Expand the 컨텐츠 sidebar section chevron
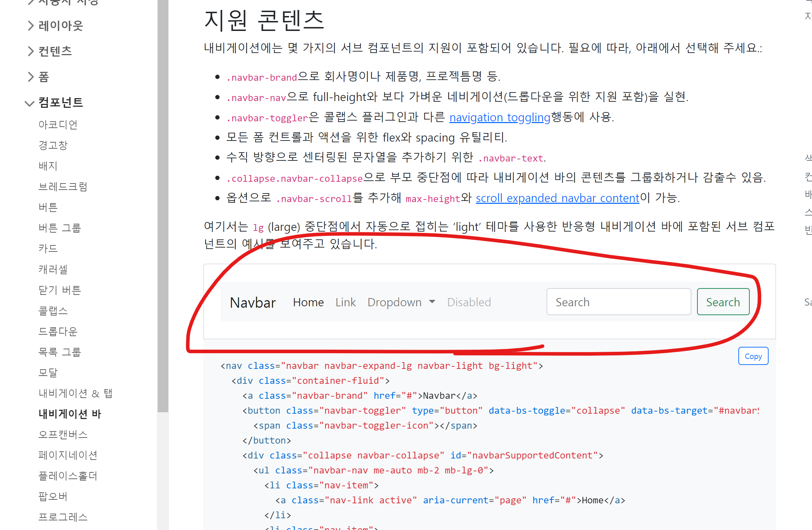Viewport: 812px width, 530px height. click(x=31, y=51)
